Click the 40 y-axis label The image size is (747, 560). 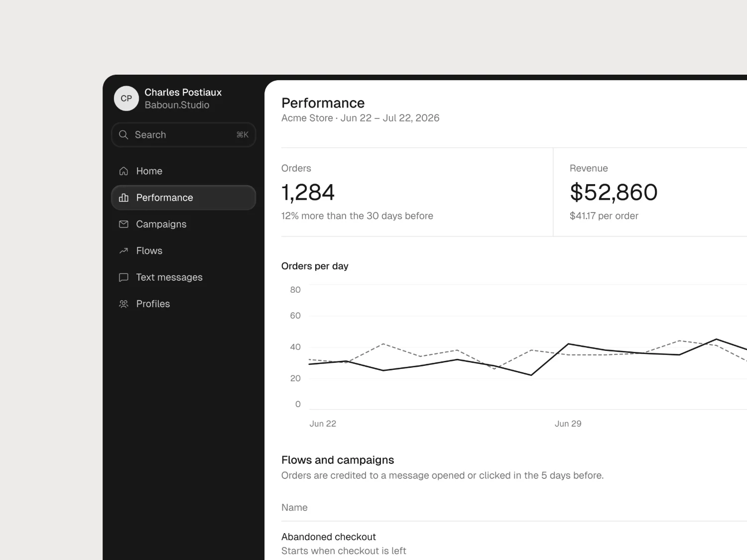pos(295,347)
